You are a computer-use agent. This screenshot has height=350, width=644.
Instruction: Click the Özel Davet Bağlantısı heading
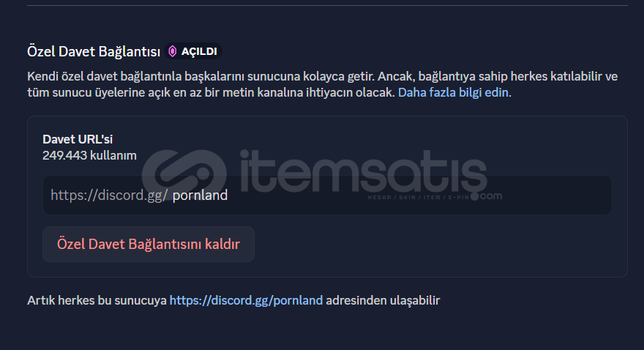click(x=94, y=52)
